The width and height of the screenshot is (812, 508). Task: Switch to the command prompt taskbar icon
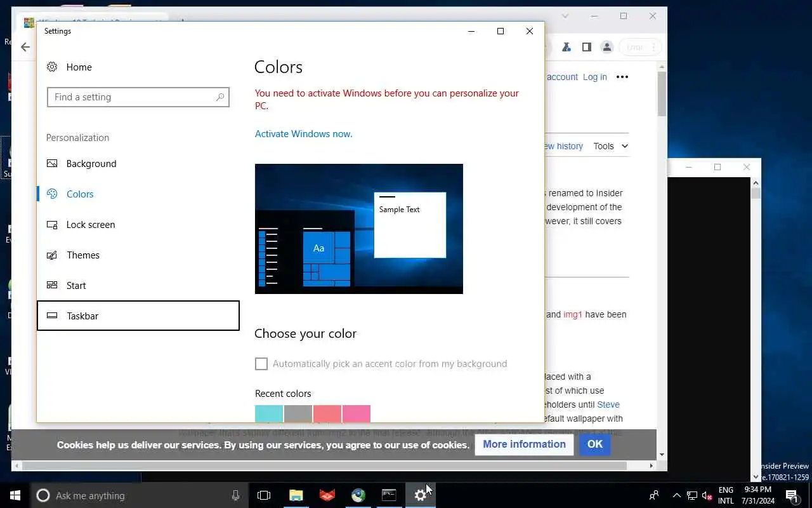point(390,495)
